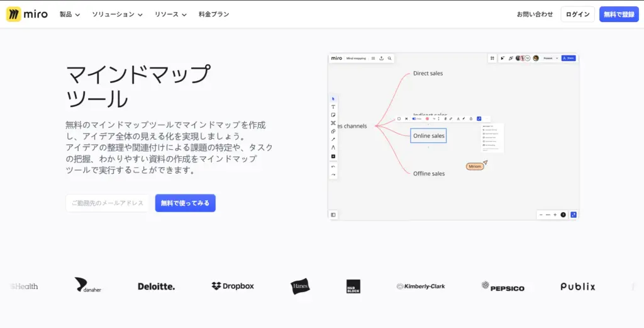The width and height of the screenshot is (644, 328).
Task: Click the Hanes logo
Action: click(300, 286)
